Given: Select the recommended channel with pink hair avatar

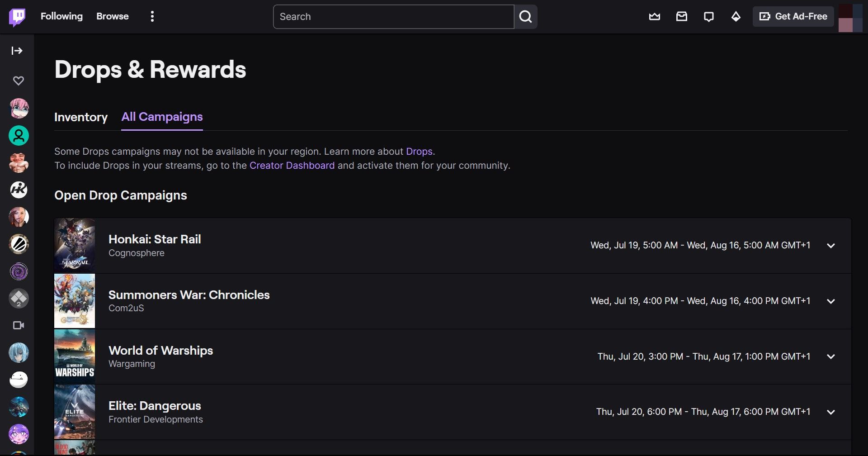Looking at the screenshot, I should [x=19, y=108].
